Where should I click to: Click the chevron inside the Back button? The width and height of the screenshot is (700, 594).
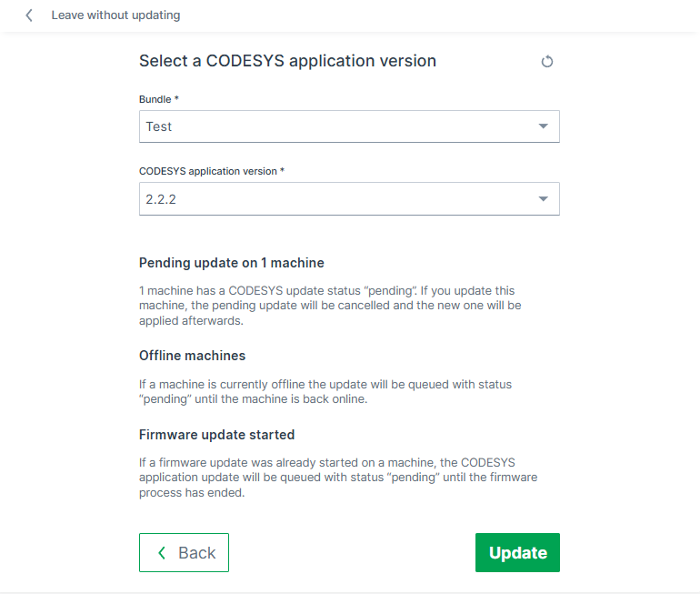[x=162, y=553]
